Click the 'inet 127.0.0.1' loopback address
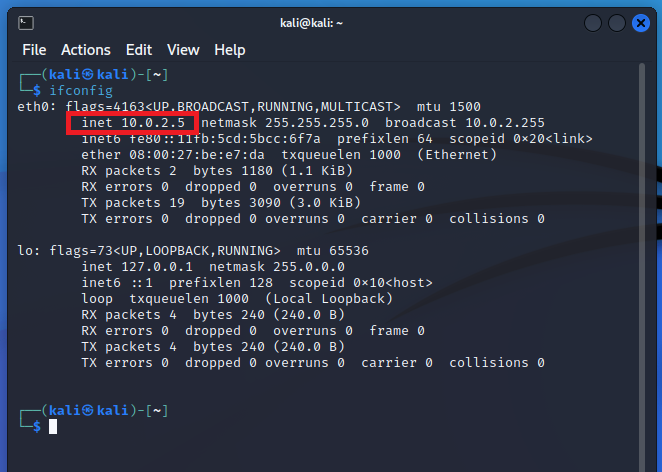 (x=137, y=267)
